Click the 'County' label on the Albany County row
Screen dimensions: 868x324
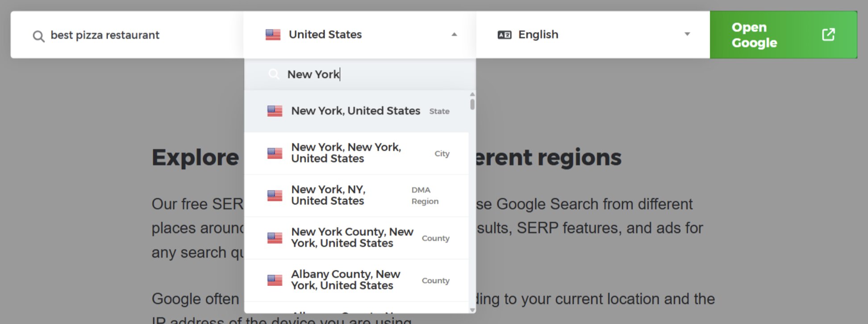click(x=436, y=281)
